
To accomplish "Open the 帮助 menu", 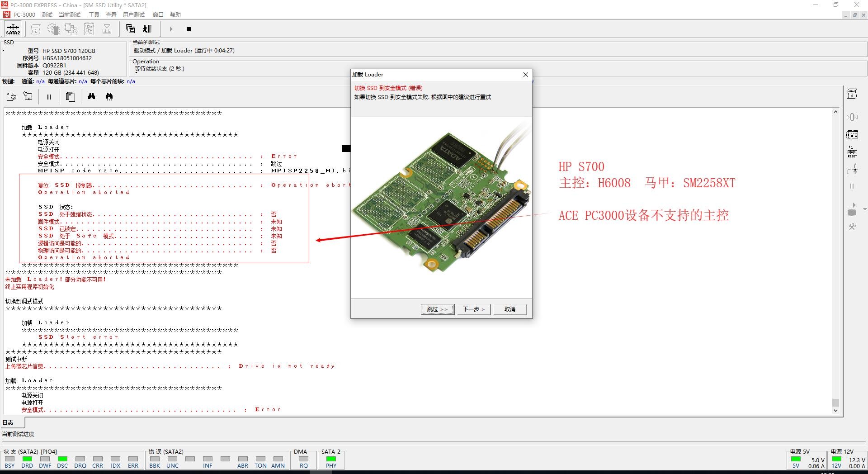I will coord(175,14).
